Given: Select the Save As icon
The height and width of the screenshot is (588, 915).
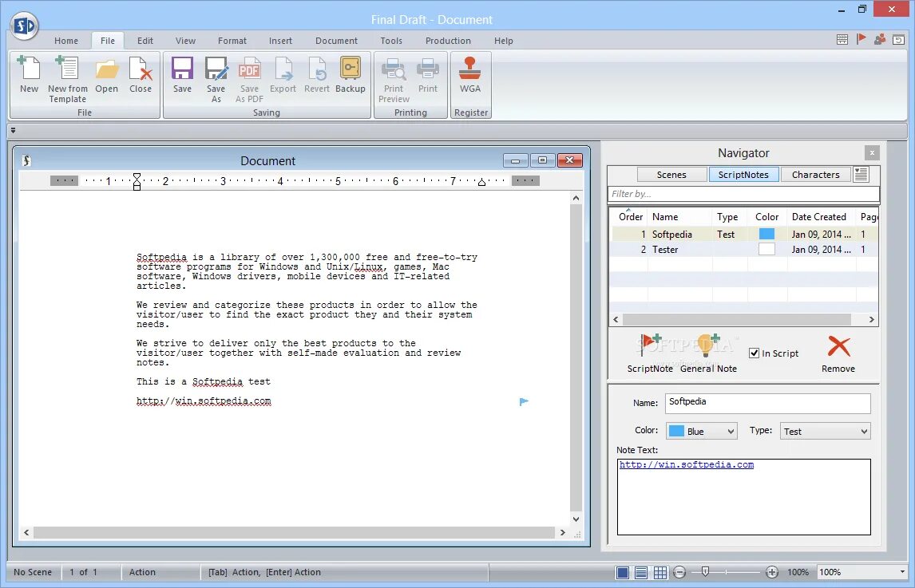Looking at the screenshot, I should click(x=216, y=79).
